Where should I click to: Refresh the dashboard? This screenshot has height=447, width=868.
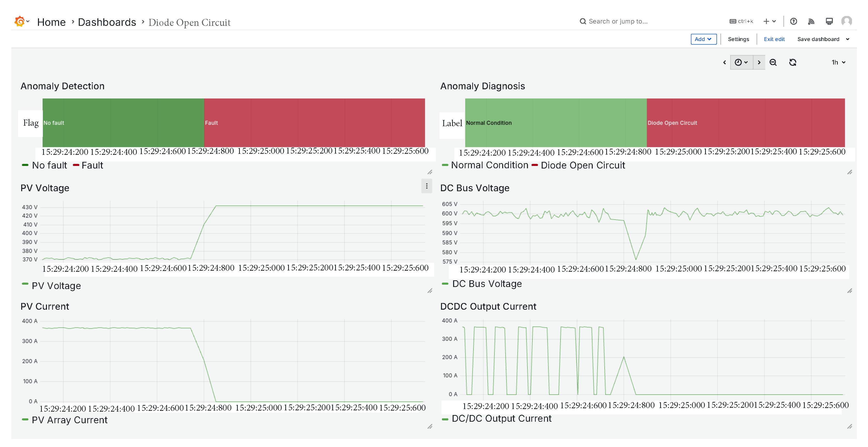tap(793, 62)
